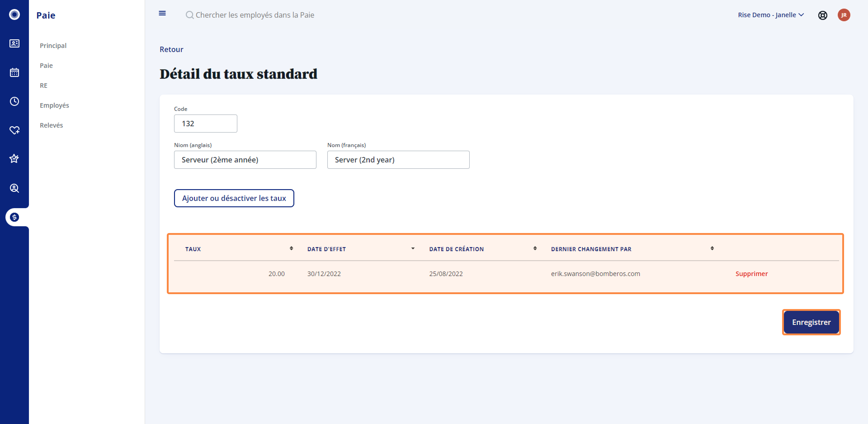Toggle the hamburger menu icon
This screenshot has width=868, height=424.
[162, 13]
